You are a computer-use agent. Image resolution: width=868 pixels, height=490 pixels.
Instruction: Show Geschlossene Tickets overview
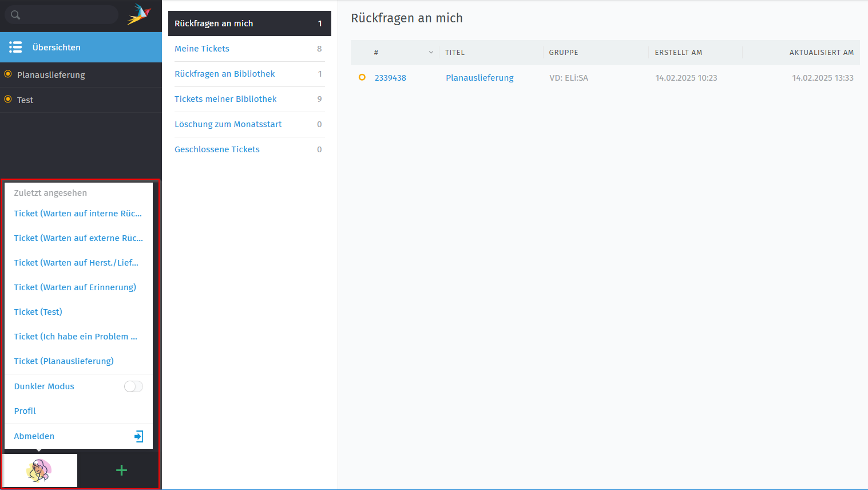217,149
